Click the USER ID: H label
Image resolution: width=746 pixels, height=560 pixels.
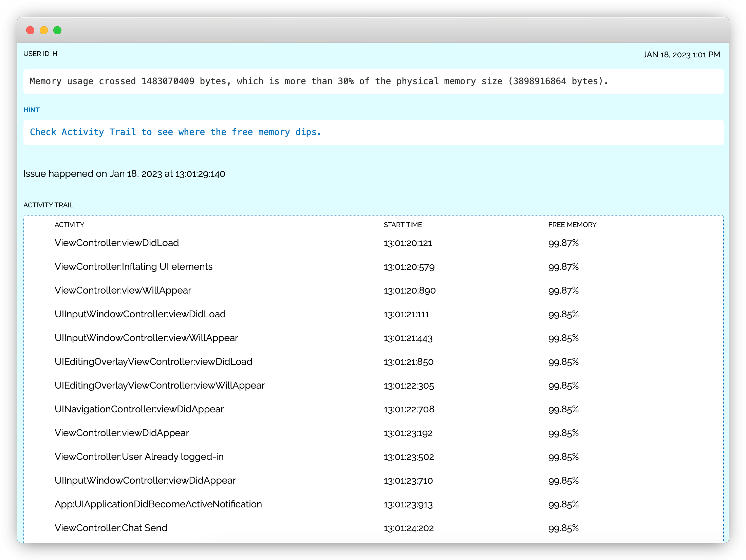point(40,54)
